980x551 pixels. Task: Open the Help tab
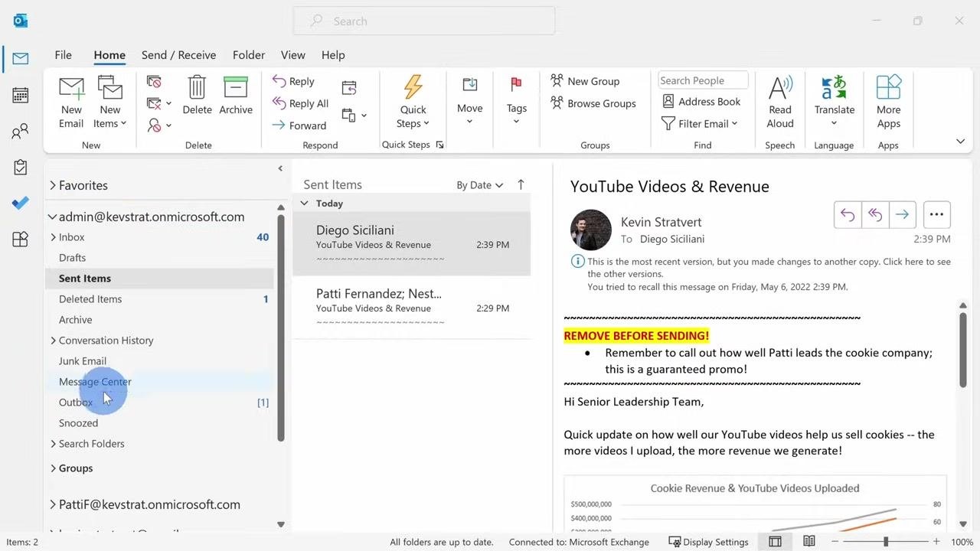(333, 55)
